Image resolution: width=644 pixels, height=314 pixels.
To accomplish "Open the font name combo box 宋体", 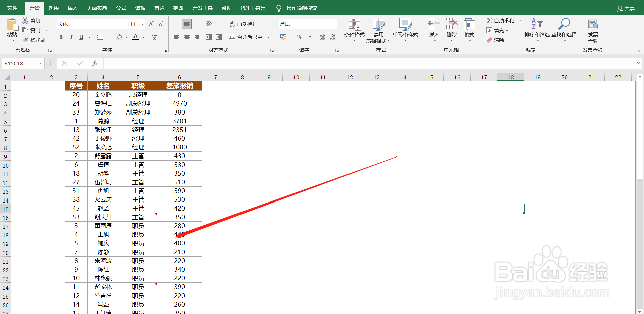I will (x=92, y=24).
